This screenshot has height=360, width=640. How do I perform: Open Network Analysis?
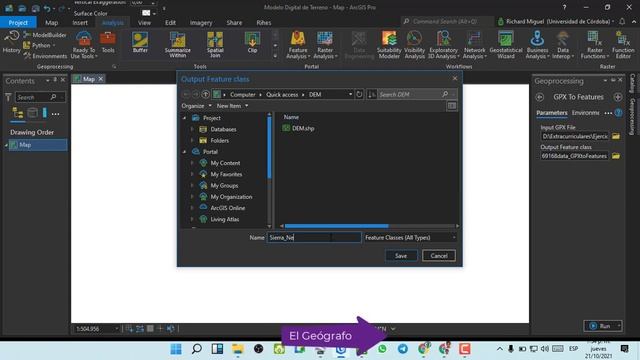[x=474, y=45]
